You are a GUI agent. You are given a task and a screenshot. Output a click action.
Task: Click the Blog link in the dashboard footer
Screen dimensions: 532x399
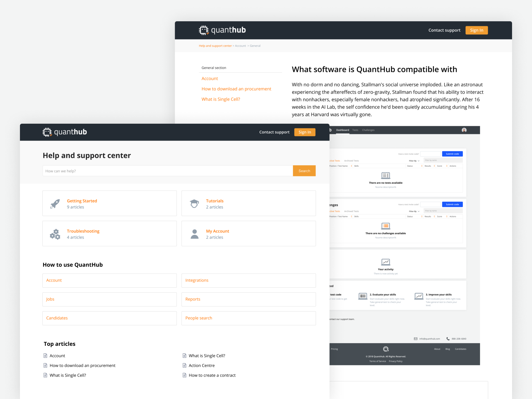coord(448,349)
